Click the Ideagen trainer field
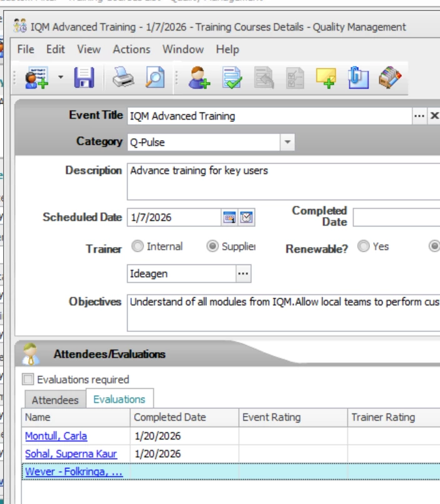This screenshot has width=440, height=504. click(181, 274)
